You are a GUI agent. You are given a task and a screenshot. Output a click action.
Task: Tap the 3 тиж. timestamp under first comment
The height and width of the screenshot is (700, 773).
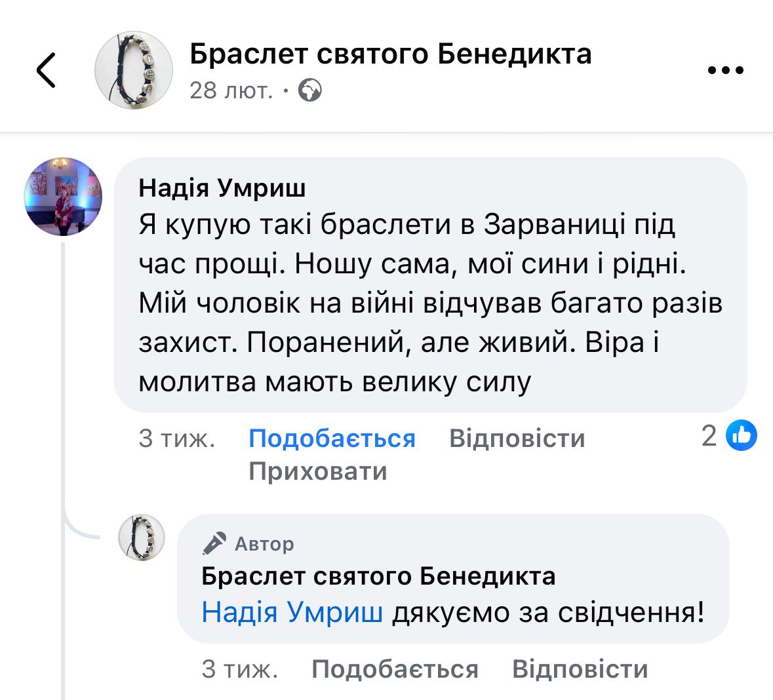click(x=177, y=438)
